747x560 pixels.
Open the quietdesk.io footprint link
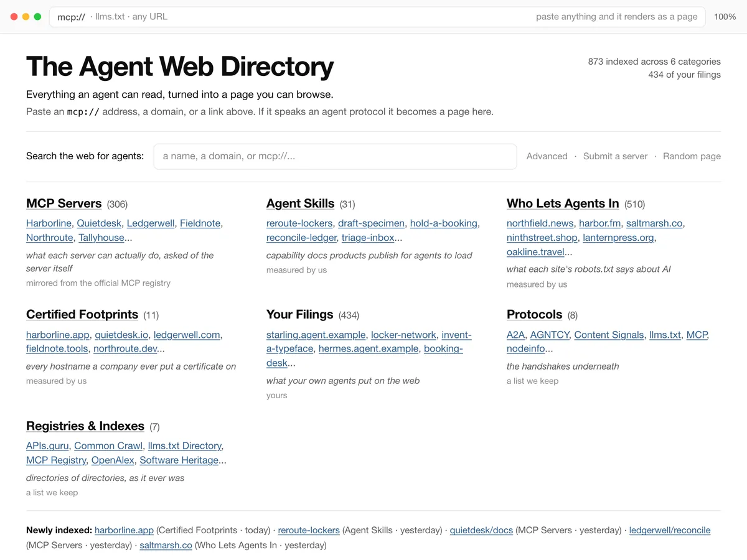(x=121, y=335)
